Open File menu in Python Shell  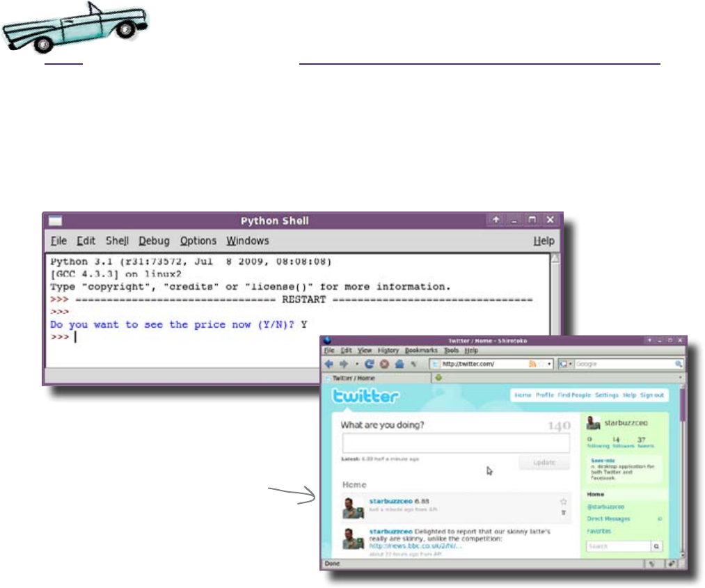tap(58, 241)
